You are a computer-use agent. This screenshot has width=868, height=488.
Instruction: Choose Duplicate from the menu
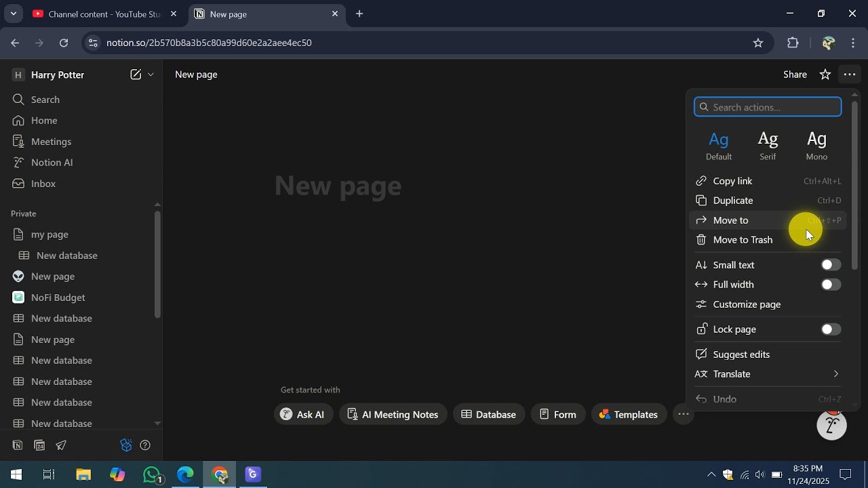[768, 201]
